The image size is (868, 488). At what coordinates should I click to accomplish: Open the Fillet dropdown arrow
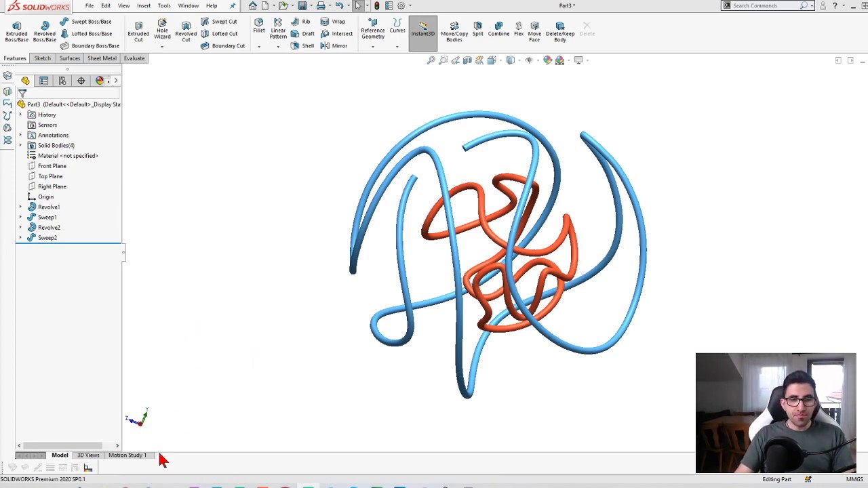(259, 47)
